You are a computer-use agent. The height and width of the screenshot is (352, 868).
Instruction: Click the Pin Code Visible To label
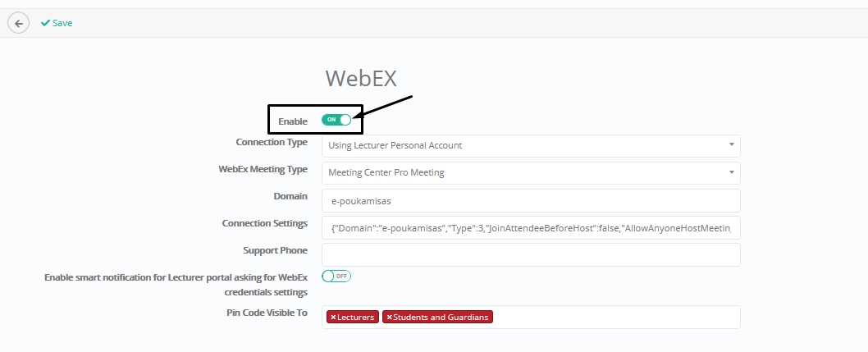click(267, 313)
